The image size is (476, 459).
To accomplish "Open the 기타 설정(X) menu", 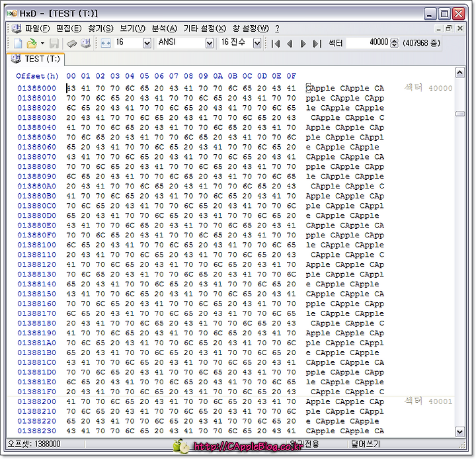I will click(204, 28).
